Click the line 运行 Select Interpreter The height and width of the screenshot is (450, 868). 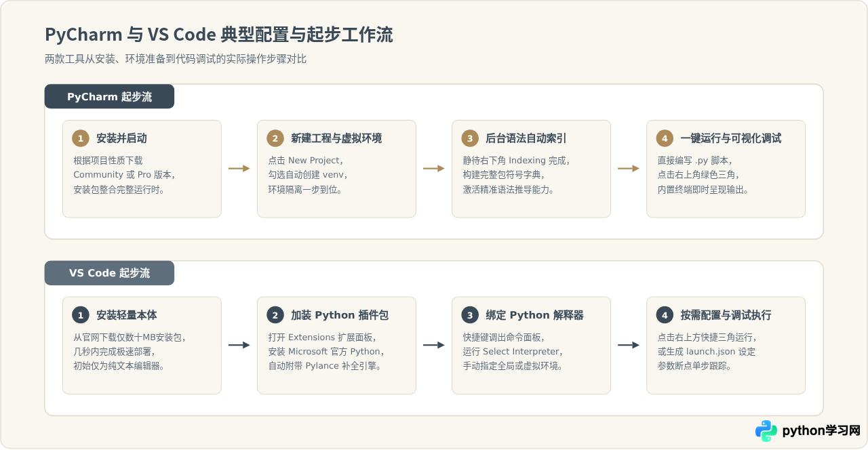tap(513, 352)
